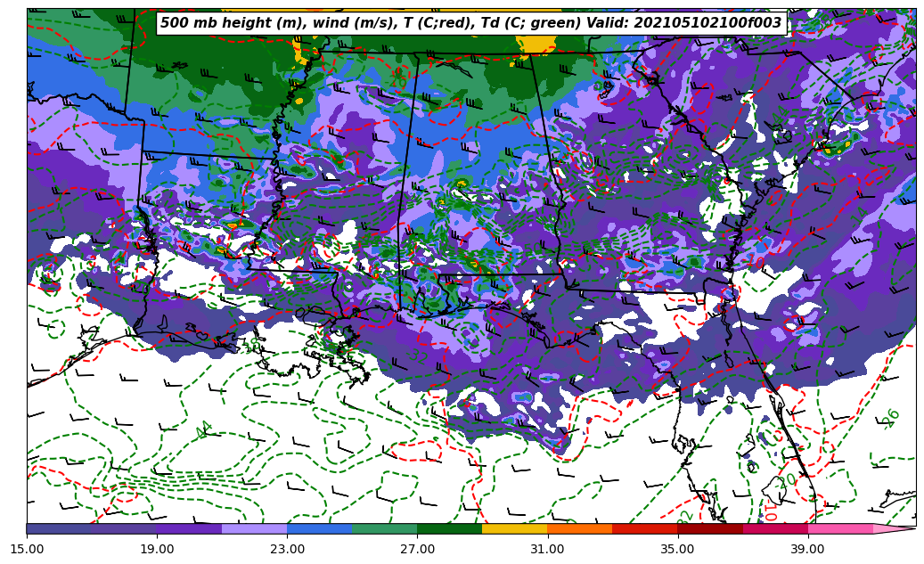The height and width of the screenshot is (564, 924).
Task: Click the pale pink arrow end of colorbar
Action: (x=894, y=528)
